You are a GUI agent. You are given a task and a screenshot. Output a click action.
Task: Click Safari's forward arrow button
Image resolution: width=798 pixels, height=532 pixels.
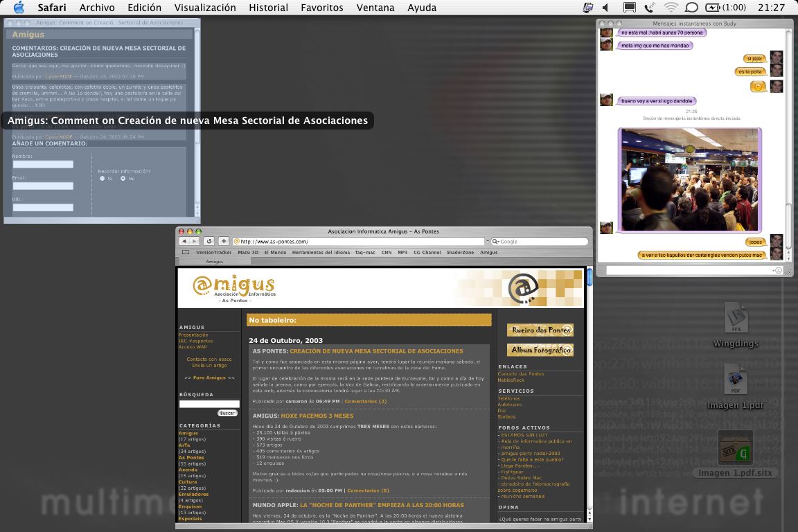click(x=194, y=241)
